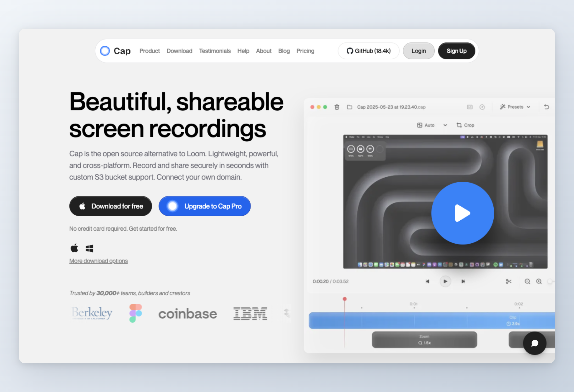This screenshot has height=392, width=574.
Task: Skip to the next frame in player controls
Action: tap(463, 281)
